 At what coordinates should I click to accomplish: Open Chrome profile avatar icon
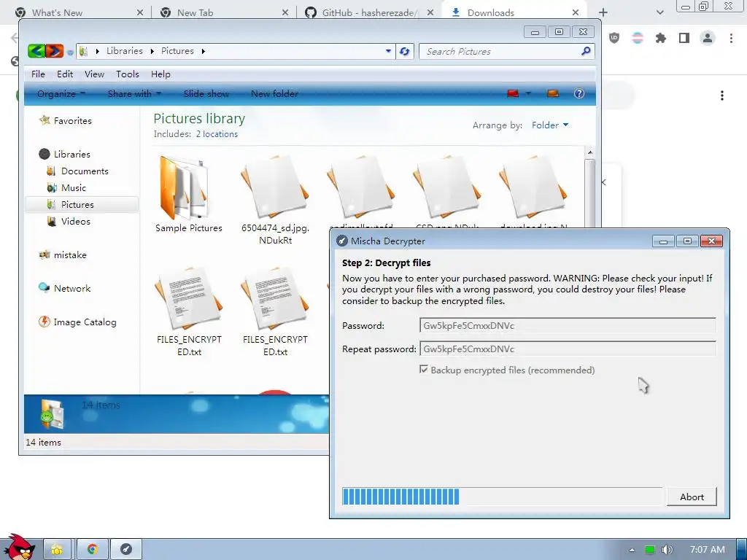click(708, 38)
